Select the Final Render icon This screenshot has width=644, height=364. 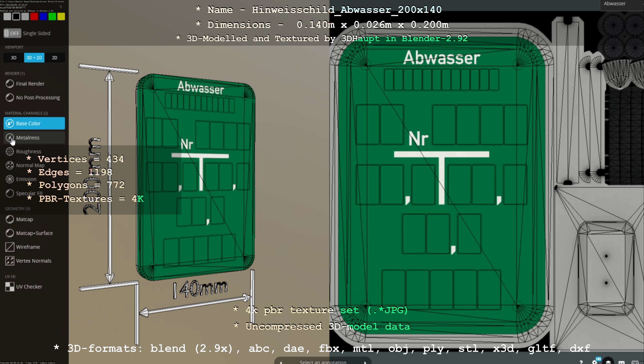(10, 84)
